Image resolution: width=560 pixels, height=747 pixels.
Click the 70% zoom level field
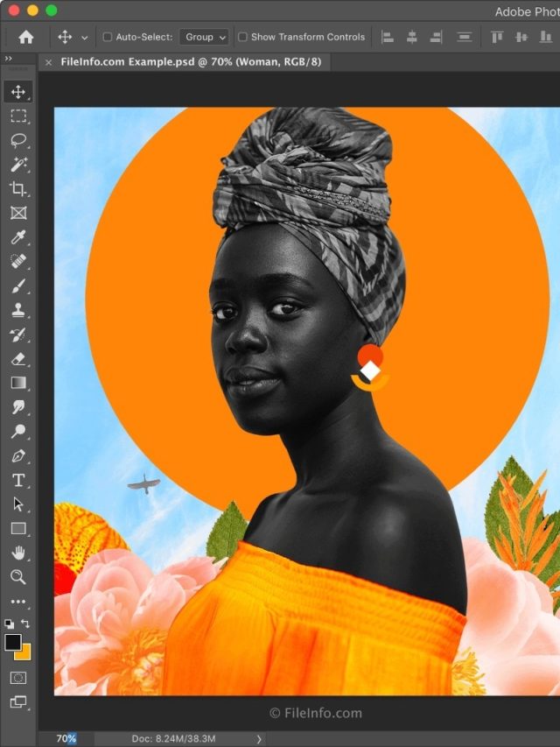coord(66,739)
